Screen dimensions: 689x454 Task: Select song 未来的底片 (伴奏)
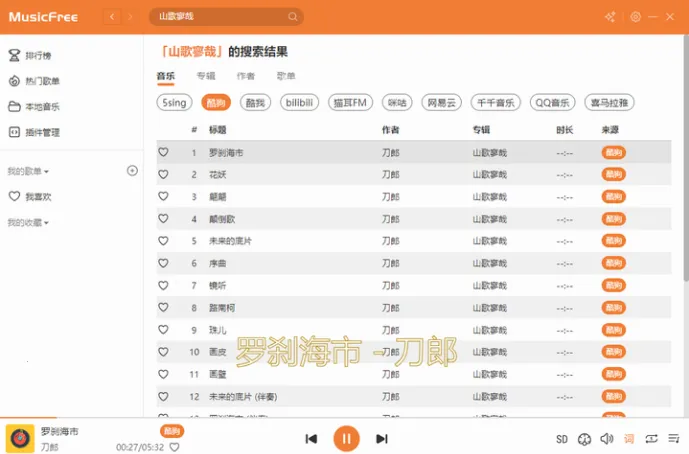point(243,396)
